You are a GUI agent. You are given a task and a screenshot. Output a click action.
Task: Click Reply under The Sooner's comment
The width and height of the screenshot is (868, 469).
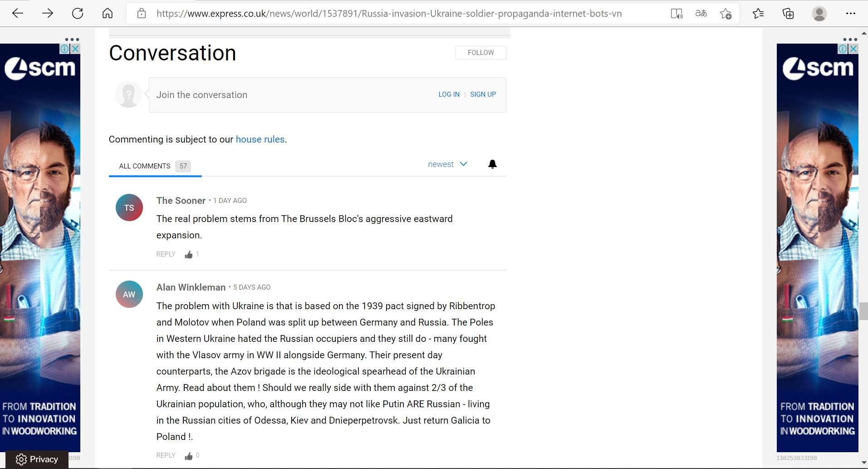(166, 254)
